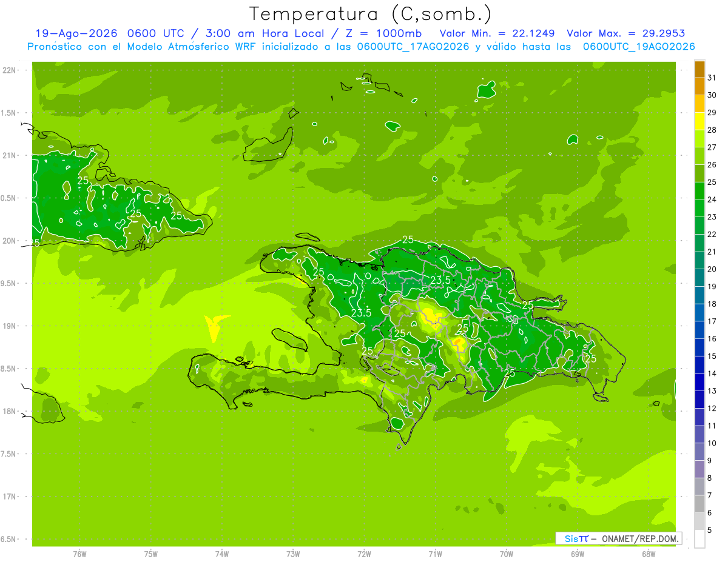Viewport: 728px width, 562px height.
Task: Click the green legend swatch between 24 and 25
Action: click(x=699, y=191)
